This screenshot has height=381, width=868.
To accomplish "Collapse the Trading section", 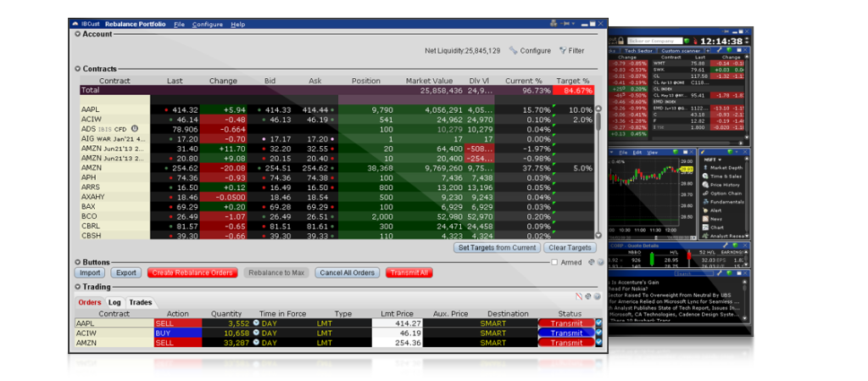I will coord(78,287).
